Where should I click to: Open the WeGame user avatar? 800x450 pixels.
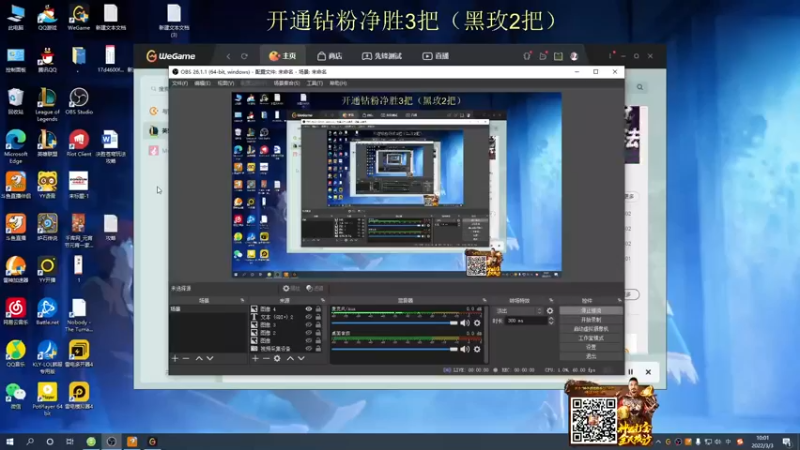pos(574,56)
